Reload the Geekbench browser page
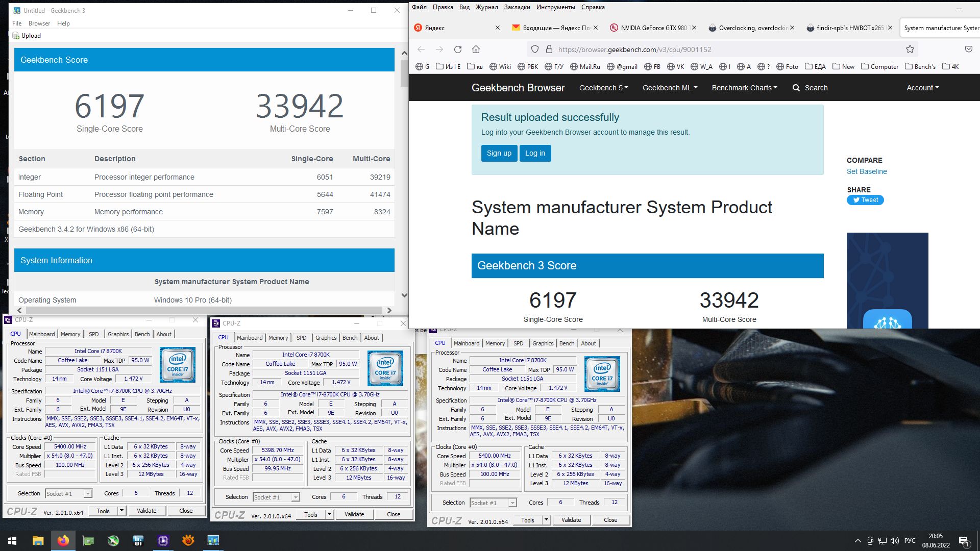This screenshot has width=980, height=551. pyautogui.click(x=458, y=49)
